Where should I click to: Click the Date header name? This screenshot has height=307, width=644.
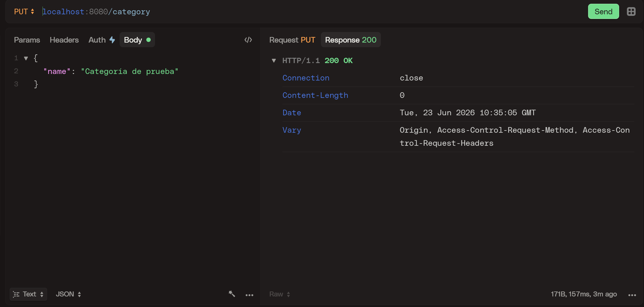[292, 113]
